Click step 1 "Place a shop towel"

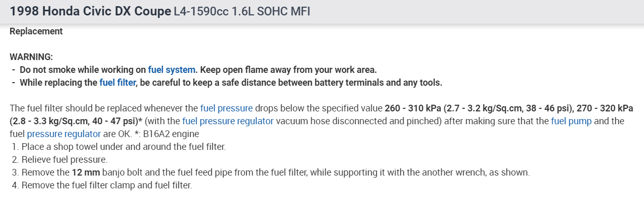[123, 147]
